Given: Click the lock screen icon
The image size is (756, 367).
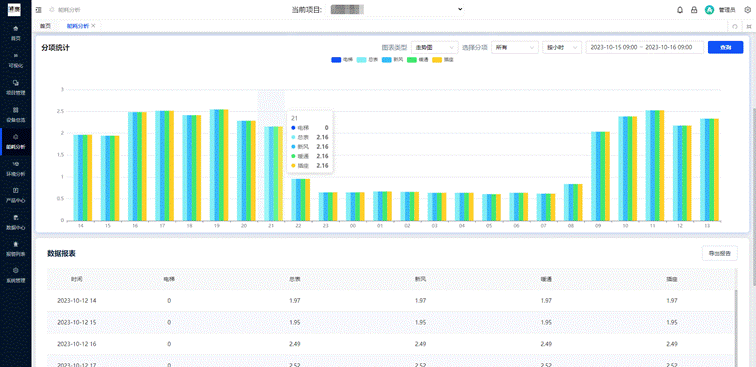Looking at the screenshot, I should pos(694,10).
